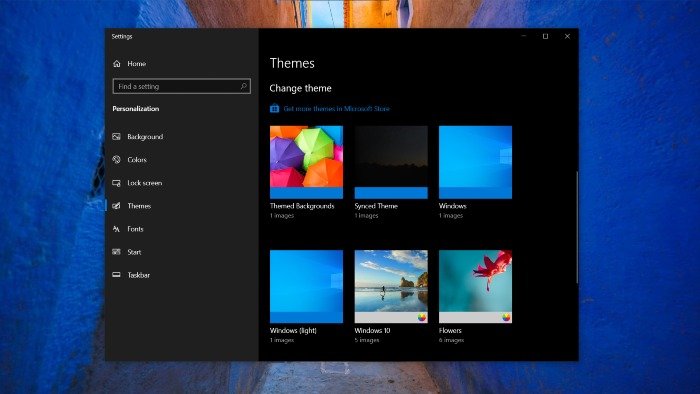Apply the dark Synced Theme
The height and width of the screenshot is (394, 700).
[x=391, y=162]
